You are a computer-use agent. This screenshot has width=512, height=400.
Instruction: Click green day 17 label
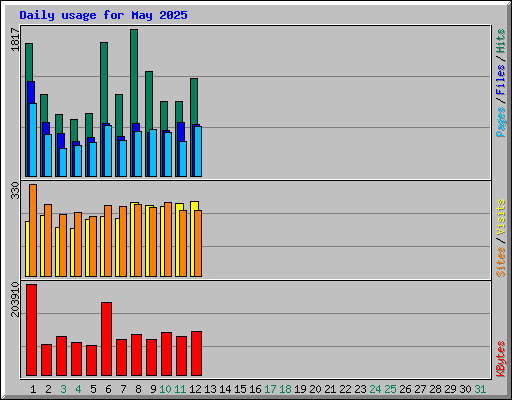(270, 389)
